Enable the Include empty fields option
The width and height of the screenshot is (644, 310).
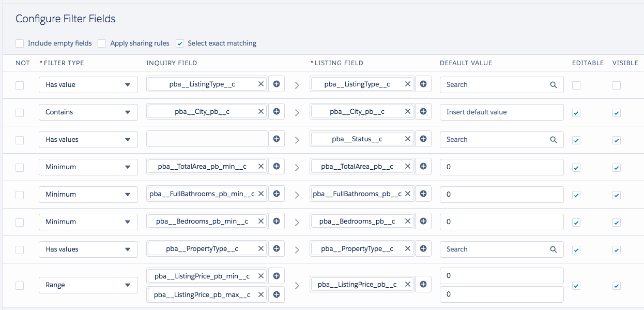coord(19,43)
